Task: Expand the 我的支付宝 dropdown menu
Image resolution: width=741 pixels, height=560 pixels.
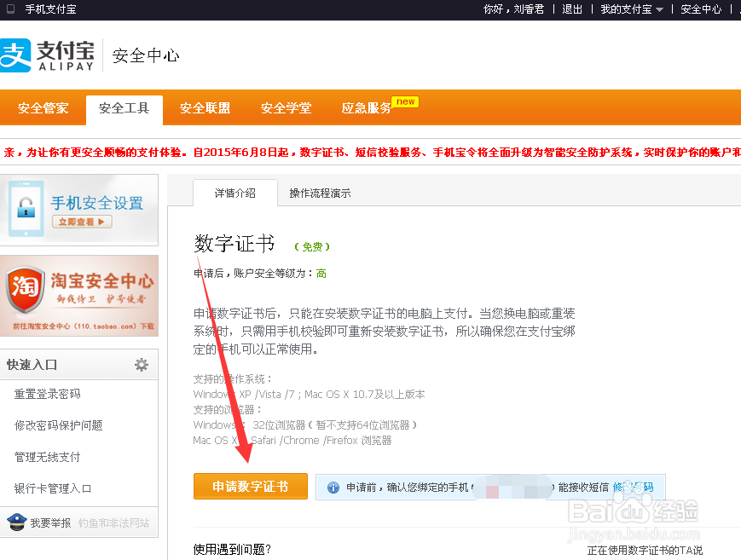Action: point(631,9)
